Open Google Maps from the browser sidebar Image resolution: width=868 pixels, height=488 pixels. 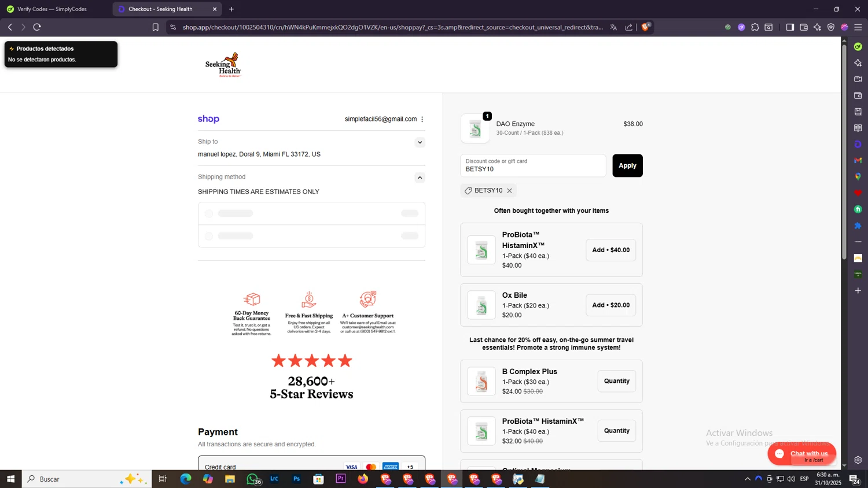(858, 176)
